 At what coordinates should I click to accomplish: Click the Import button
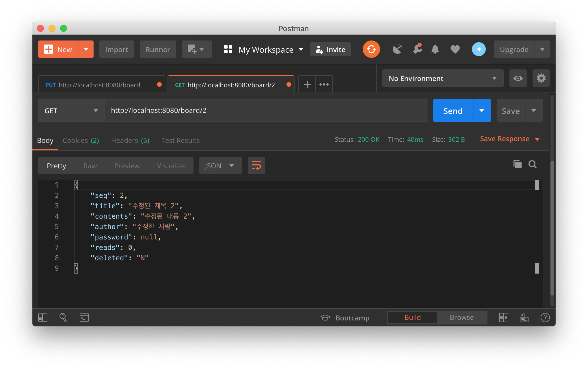[x=116, y=49]
